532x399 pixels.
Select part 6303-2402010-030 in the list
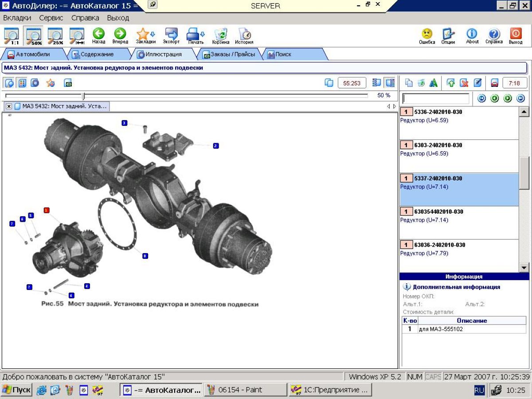coord(459,156)
